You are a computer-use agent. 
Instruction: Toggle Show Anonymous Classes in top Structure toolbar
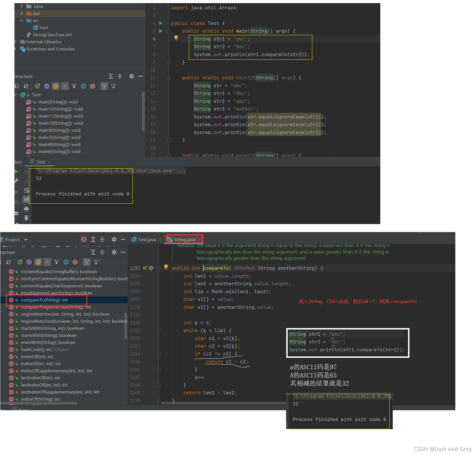(84, 86)
